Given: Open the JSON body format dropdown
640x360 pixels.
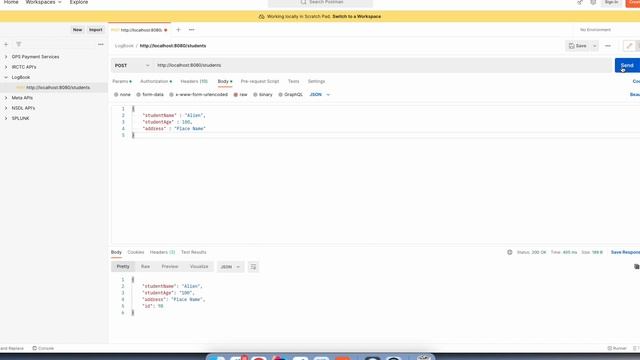Looking at the screenshot, I should click(320, 95).
